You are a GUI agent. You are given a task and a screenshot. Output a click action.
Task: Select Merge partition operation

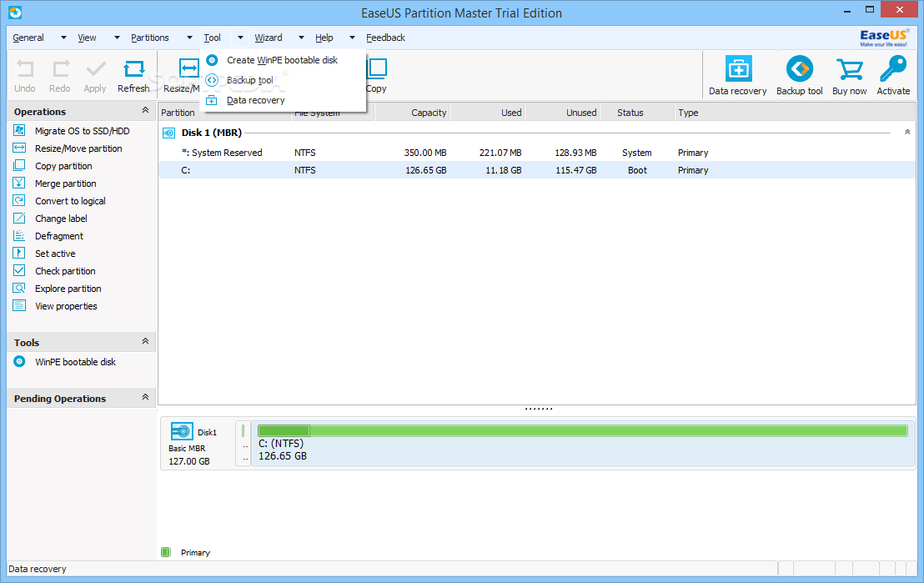pyautogui.click(x=65, y=183)
